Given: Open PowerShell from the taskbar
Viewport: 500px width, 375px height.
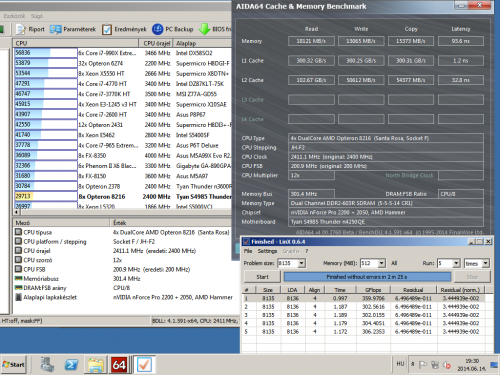Looking at the screenshot, I should 71,365.
